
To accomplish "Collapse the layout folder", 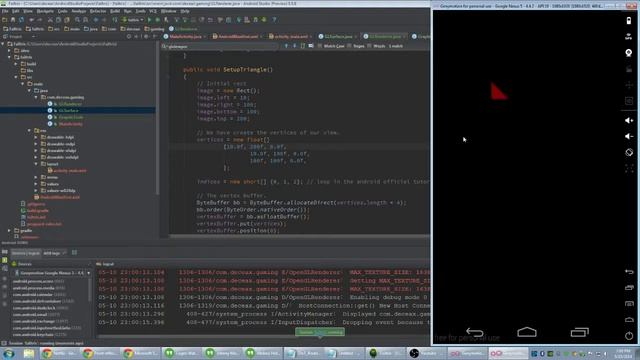I will 36,164.
